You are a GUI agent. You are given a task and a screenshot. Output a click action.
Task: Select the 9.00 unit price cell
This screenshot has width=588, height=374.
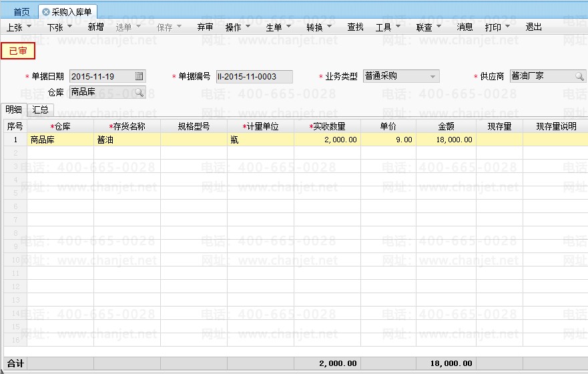(x=388, y=140)
